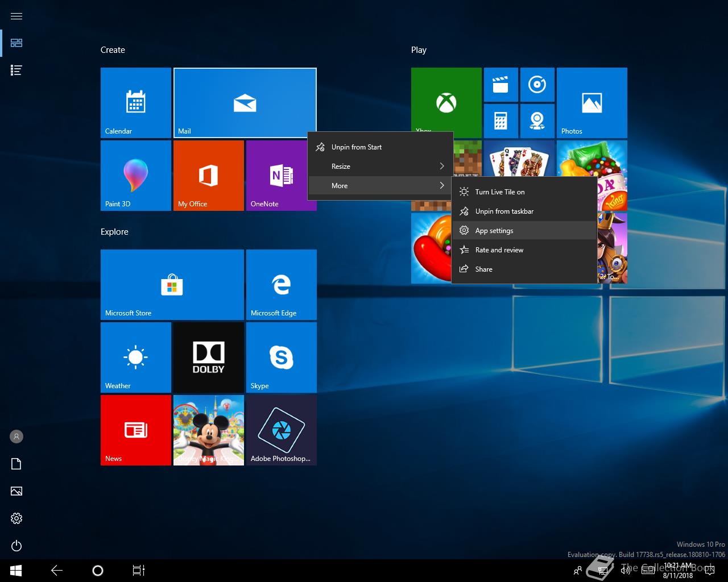Open the Paint 3D tile

[x=136, y=176]
